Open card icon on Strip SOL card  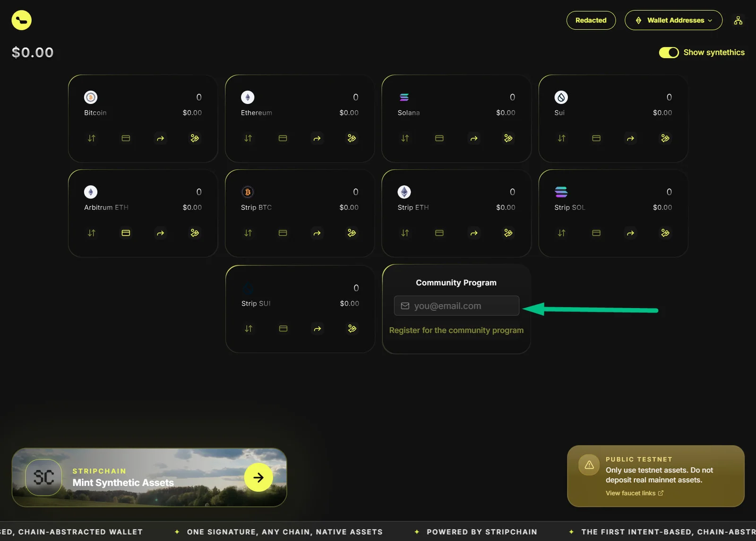click(596, 233)
